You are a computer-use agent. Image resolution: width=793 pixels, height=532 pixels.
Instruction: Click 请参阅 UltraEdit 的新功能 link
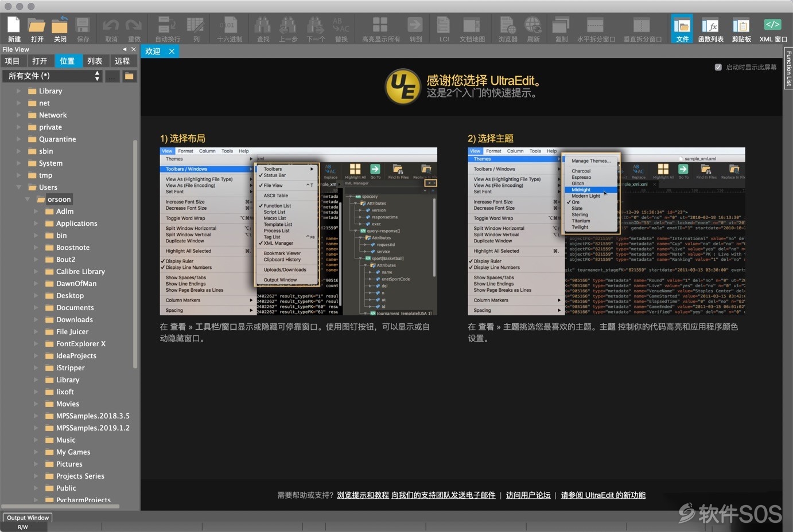(x=603, y=495)
